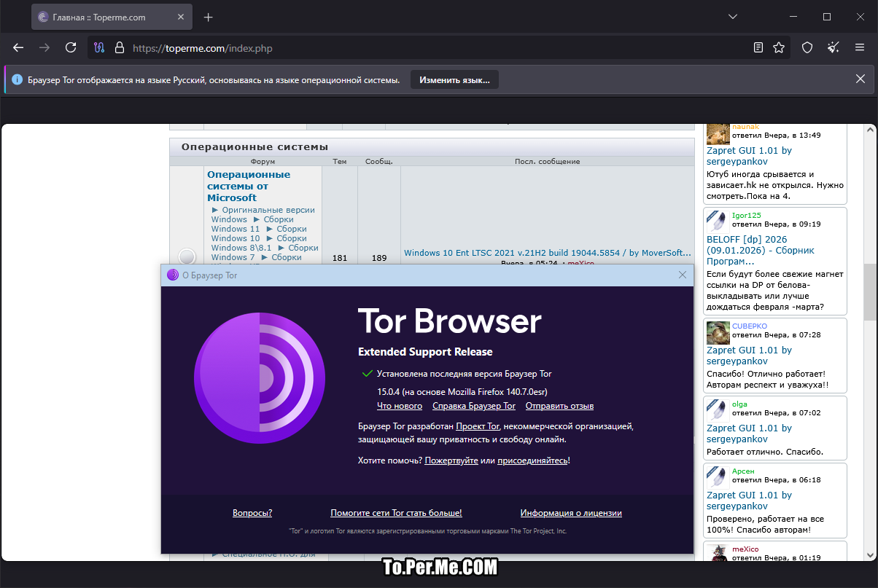Open reader view icon in address bar
This screenshot has height=588, width=878.
point(758,48)
